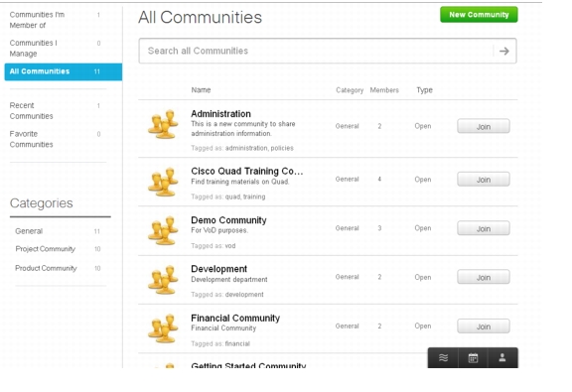Open the person contacts icon in dock
Image resolution: width=572 pixels, height=392 pixels.
click(x=502, y=357)
